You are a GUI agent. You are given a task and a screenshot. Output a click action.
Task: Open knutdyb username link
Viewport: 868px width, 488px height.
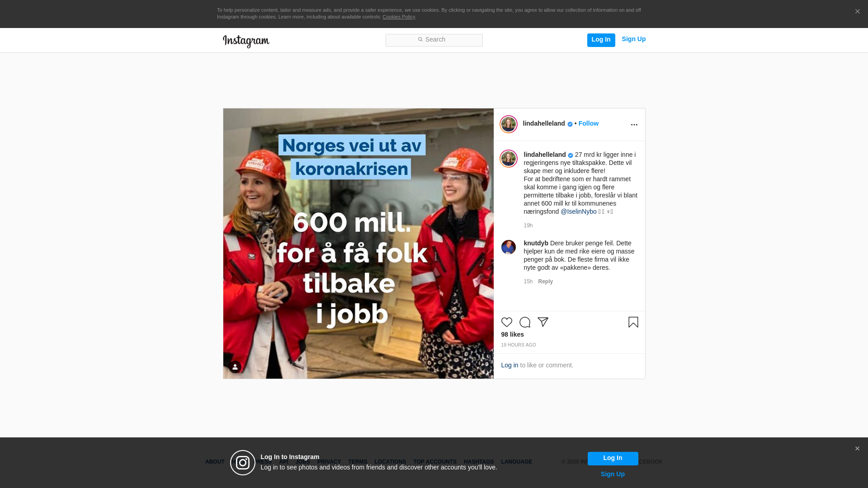point(536,243)
